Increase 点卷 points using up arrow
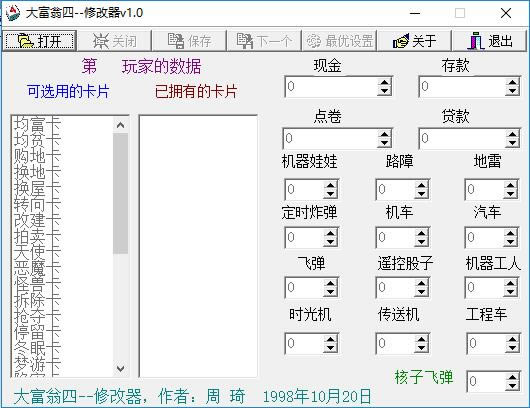Image resolution: width=530 pixels, height=408 pixels. click(384, 134)
